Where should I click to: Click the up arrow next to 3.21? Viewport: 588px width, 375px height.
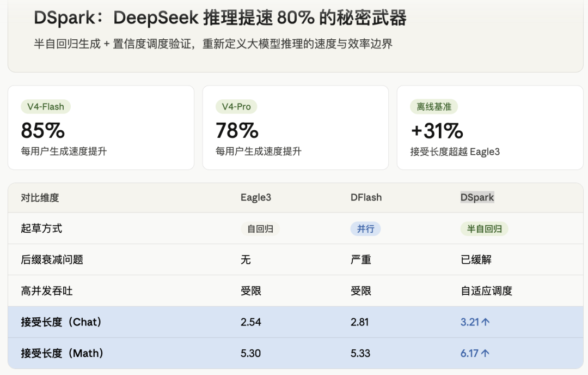coord(485,322)
